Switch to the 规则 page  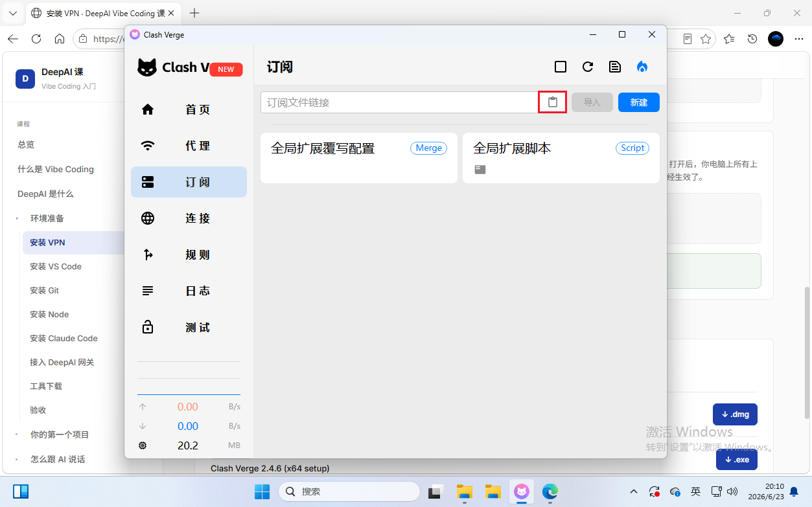(189, 254)
